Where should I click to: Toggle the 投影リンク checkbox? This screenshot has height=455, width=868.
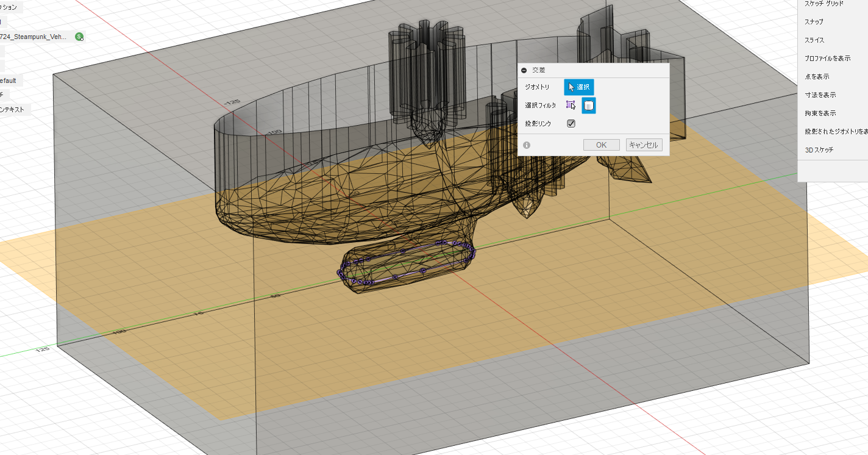click(571, 123)
